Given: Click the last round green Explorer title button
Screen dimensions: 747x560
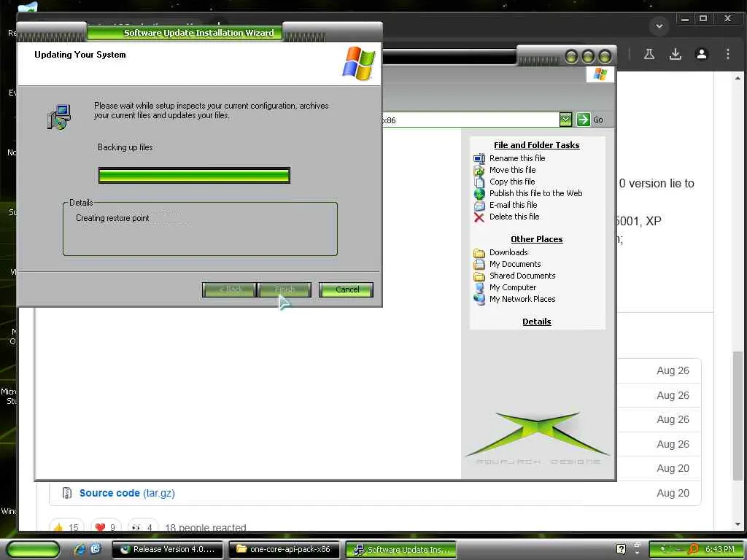Looking at the screenshot, I should click(x=605, y=57).
